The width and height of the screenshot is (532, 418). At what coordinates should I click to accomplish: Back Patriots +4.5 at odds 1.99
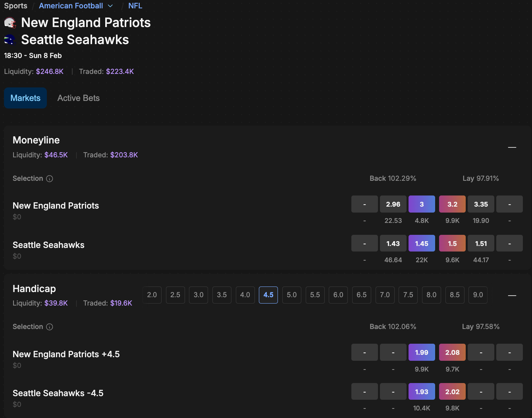pyautogui.click(x=422, y=352)
